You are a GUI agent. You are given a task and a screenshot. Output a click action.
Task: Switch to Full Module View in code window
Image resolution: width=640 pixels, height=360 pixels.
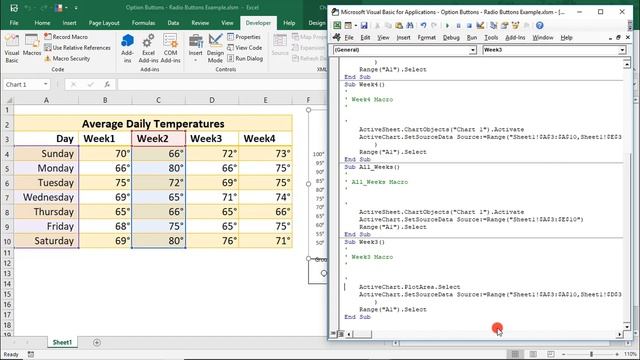click(x=341, y=334)
